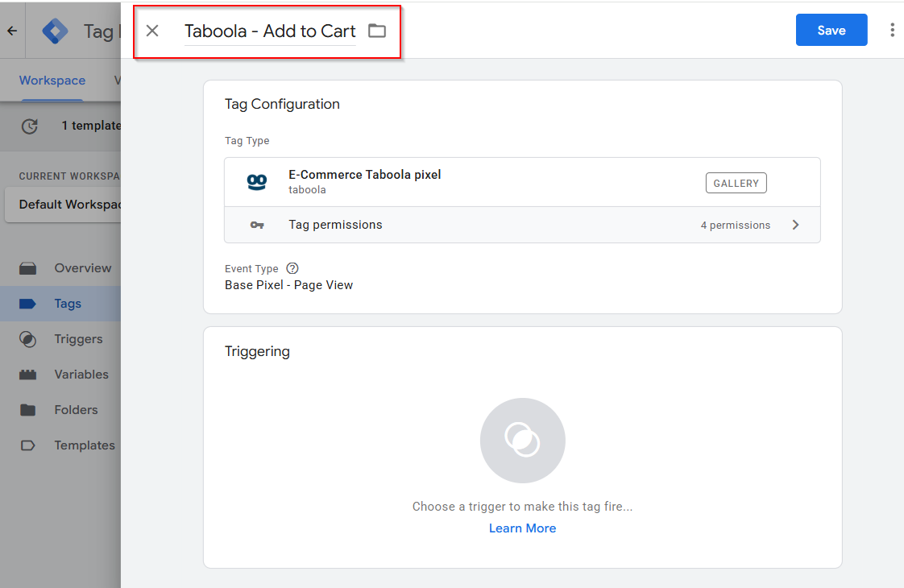Open Overview in the sidebar
Viewport: 904px width, 588px height.
(x=60, y=268)
